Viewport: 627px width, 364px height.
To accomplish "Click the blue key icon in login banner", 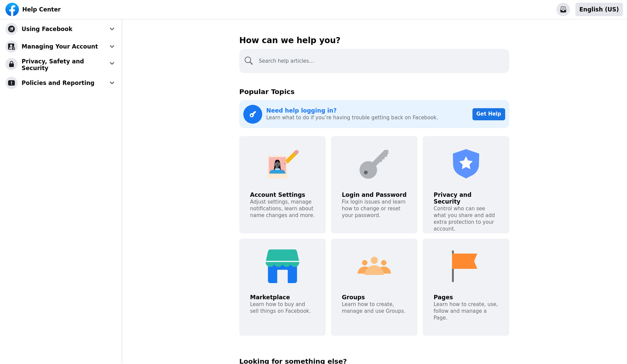I will (253, 114).
